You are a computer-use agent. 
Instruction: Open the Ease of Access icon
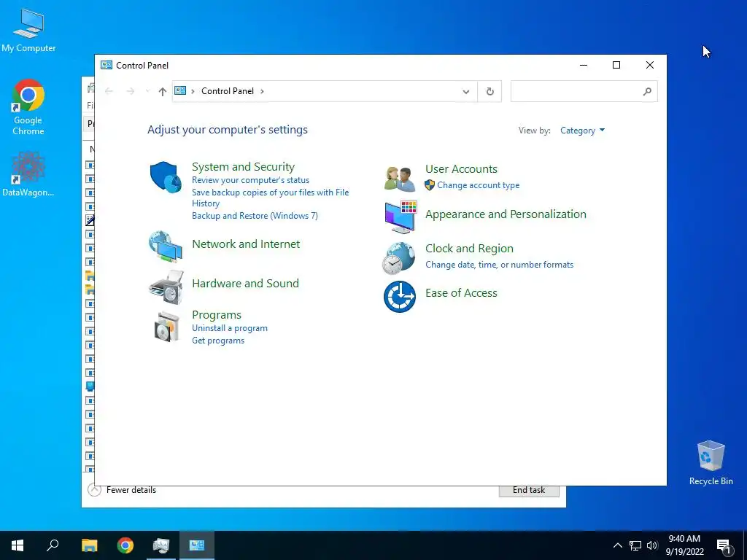coord(399,297)
